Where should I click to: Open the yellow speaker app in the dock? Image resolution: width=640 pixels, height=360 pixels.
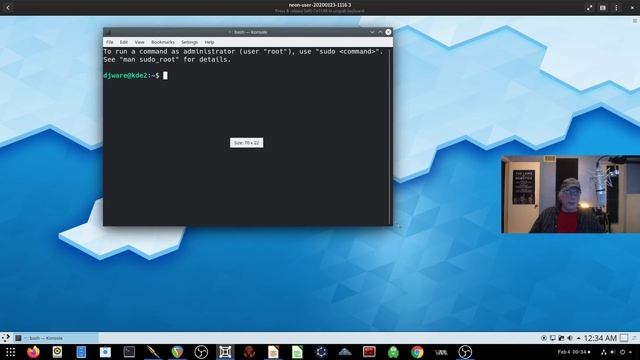coord(57,352)
